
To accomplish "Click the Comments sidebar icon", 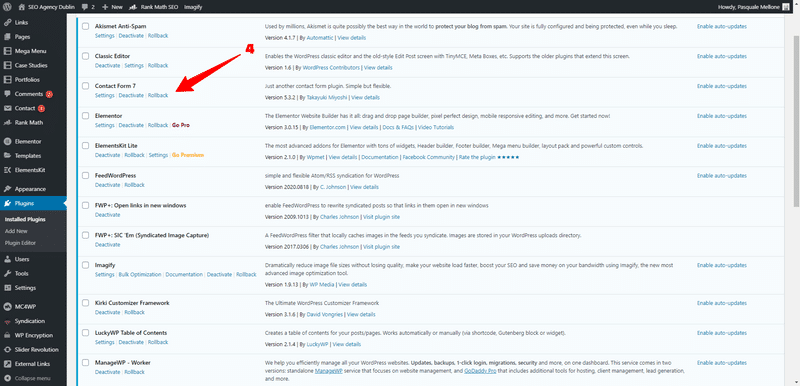I will [x=7, y=94].
